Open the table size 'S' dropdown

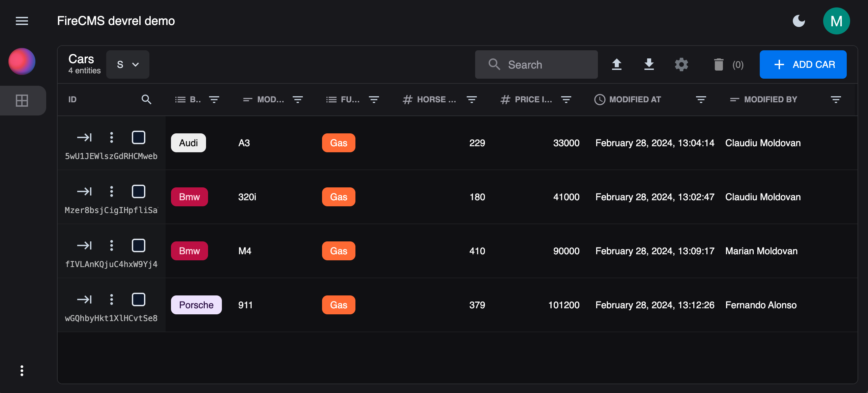click(127, 64)
